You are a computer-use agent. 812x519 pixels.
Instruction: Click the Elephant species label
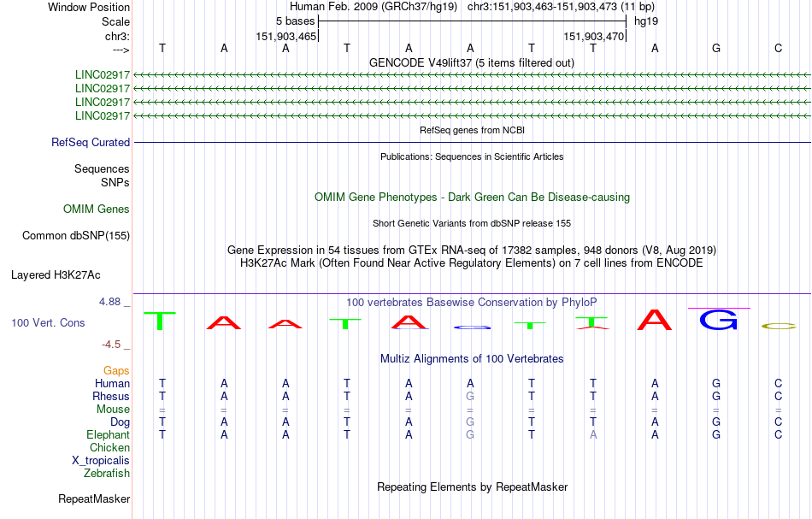[x=109, y=434]
